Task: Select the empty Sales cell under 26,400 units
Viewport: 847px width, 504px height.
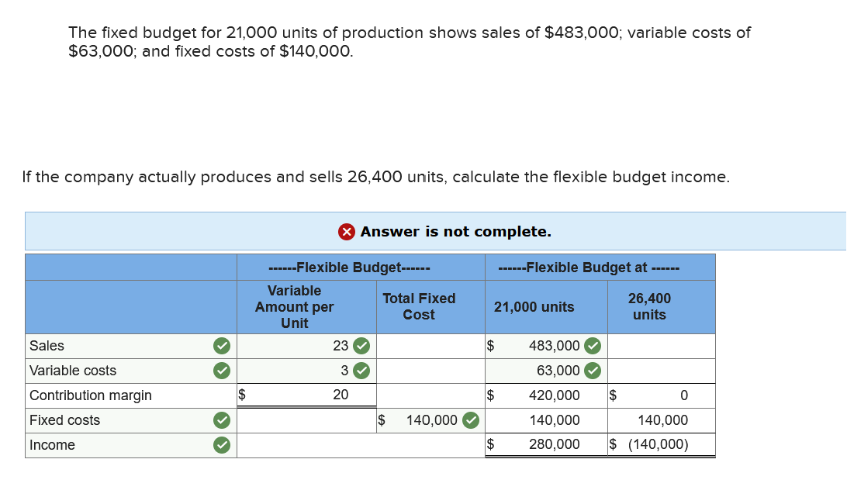Action: point(661,346)
